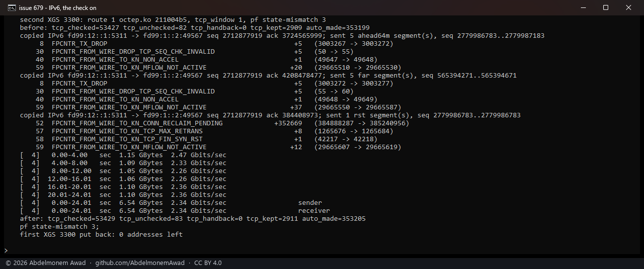Click the 12.00-16.01 sec throughput row
The width and height of the screenshot is (644, 269).
pyautogui.click(x=123, y=179)
